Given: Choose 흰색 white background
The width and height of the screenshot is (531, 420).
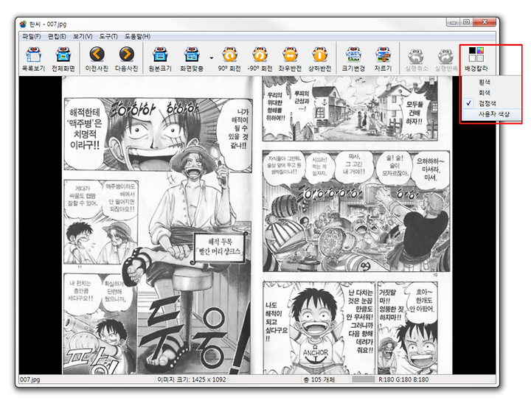Looking at the screenshot, I should (x=492, y=82).
